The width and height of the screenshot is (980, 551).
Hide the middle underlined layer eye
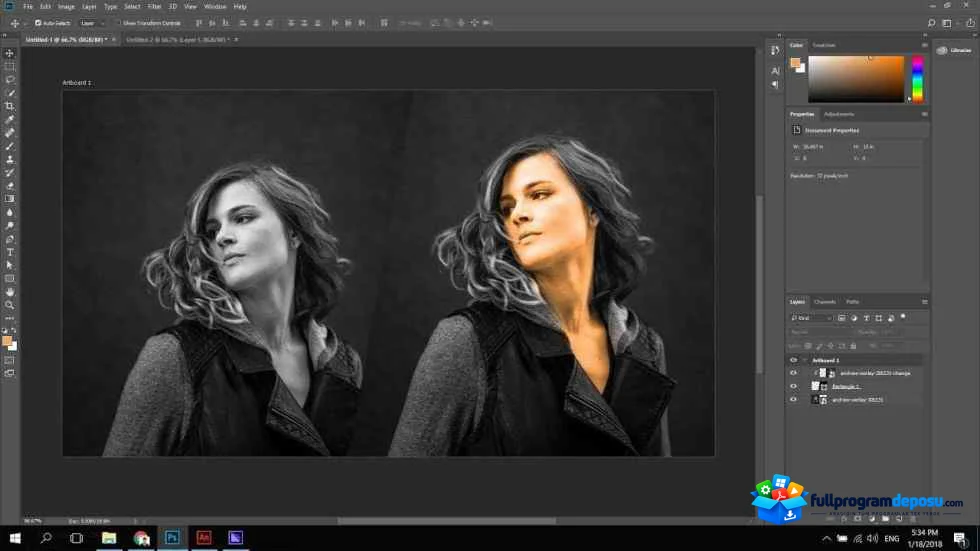(793, 386)
